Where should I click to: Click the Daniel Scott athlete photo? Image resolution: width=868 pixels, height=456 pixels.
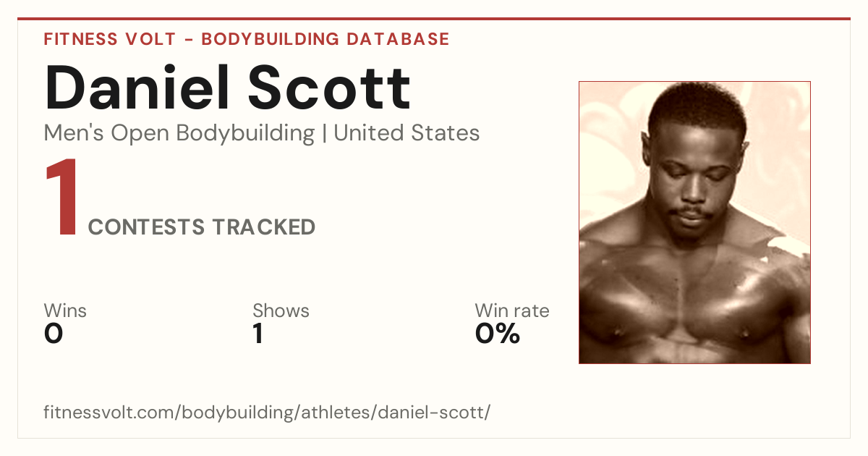click(x=694, y=222)
